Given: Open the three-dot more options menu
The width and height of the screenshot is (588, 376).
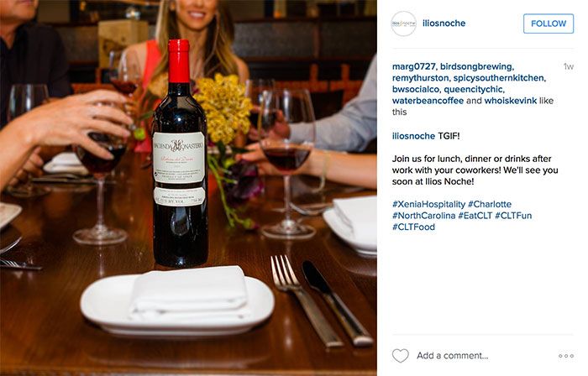Looking at the screenshot, I should pyautogui.click(x=565, y=356).
